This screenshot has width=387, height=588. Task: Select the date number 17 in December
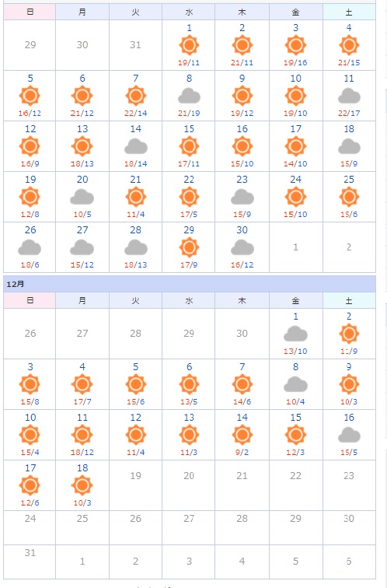[x=30, y=468]
